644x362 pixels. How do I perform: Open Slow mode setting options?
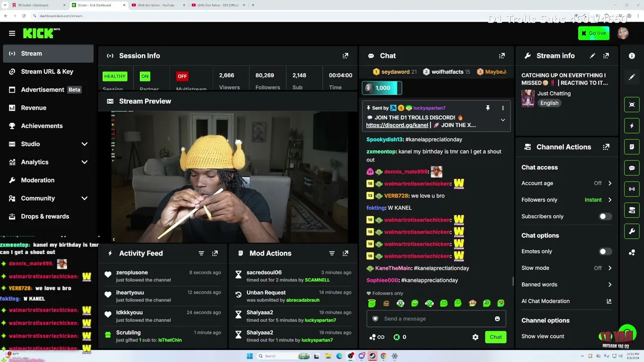[567, 268]
